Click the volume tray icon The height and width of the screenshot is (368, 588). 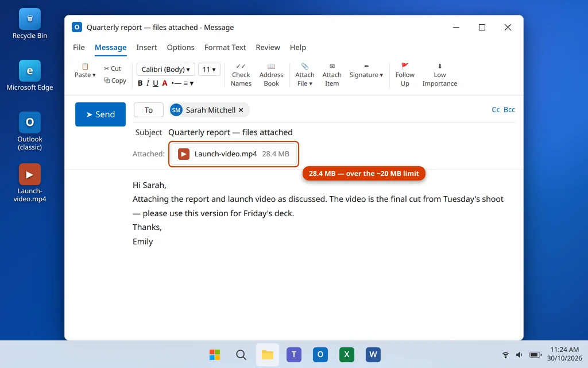[519, 354]
